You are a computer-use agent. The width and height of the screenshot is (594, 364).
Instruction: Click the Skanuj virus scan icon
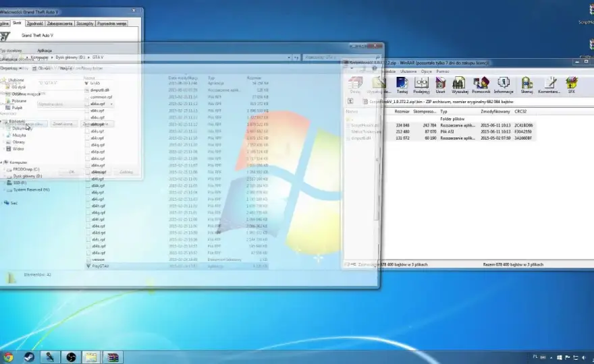[x=527, y=85]
